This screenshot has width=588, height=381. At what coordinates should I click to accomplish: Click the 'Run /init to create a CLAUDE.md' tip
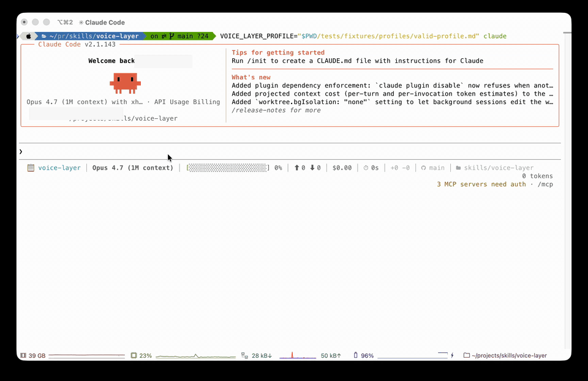pos(357,61)
